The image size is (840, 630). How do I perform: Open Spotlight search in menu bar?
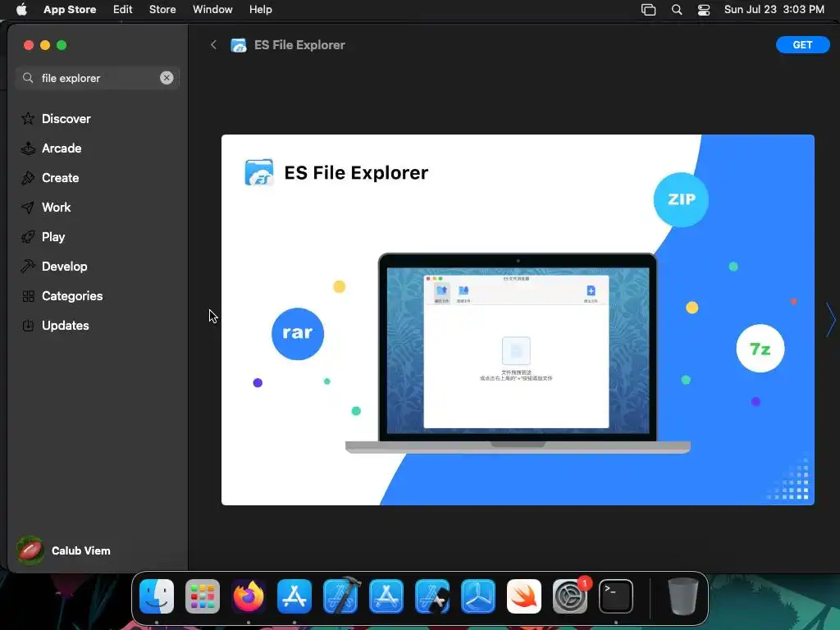[x=677, y=10]
